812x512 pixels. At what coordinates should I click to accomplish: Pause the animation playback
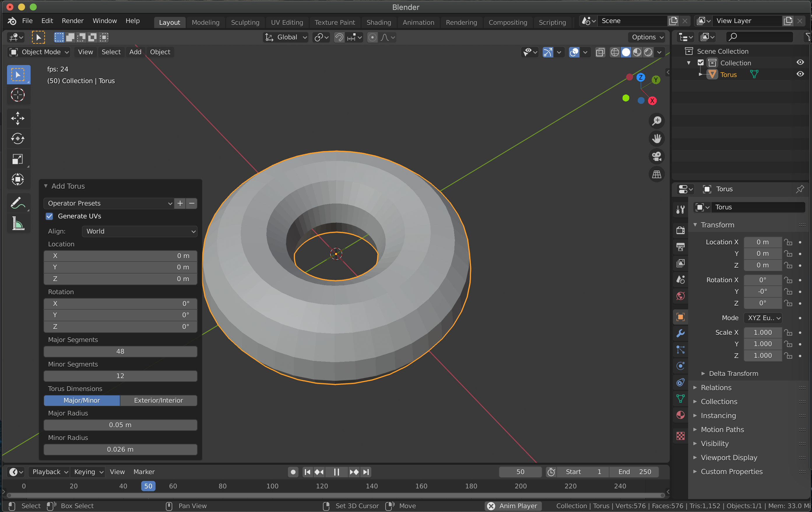[x=336, y=472]
